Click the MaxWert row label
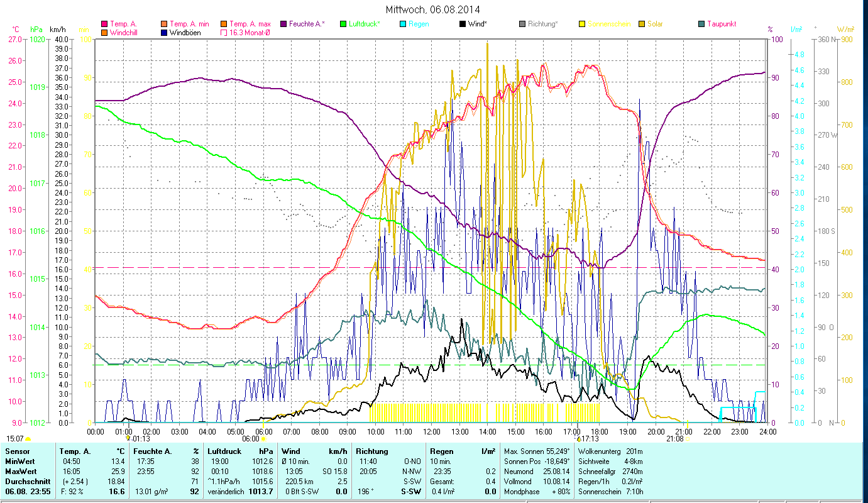The image size is (868, 503). 21,471
